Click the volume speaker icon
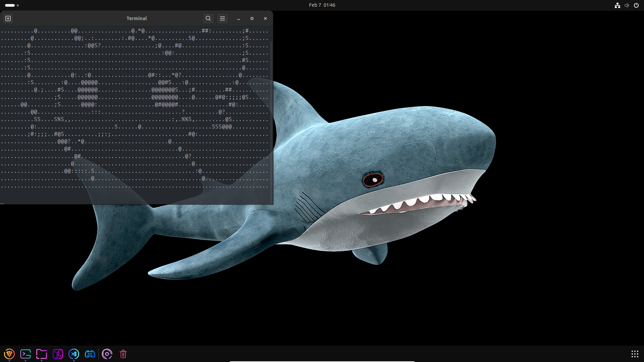The height and width of the screenshot is (362, 644). click(x=627, y=5)
